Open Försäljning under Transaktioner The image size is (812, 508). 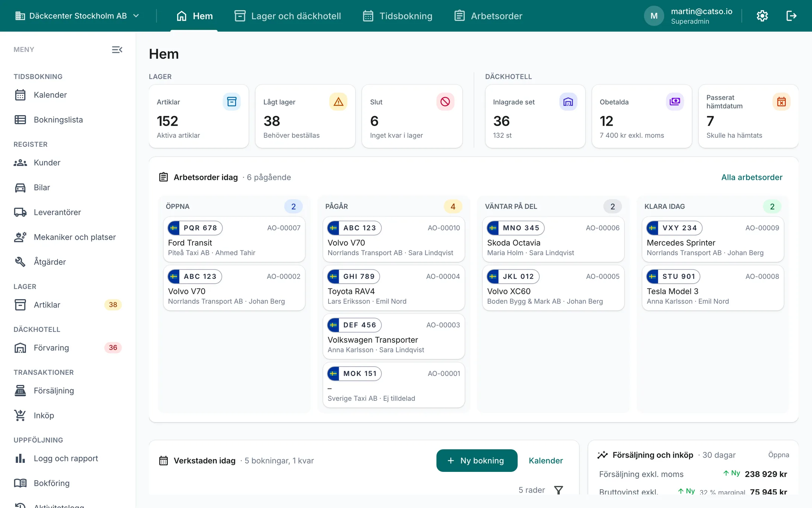click(68, 391)
